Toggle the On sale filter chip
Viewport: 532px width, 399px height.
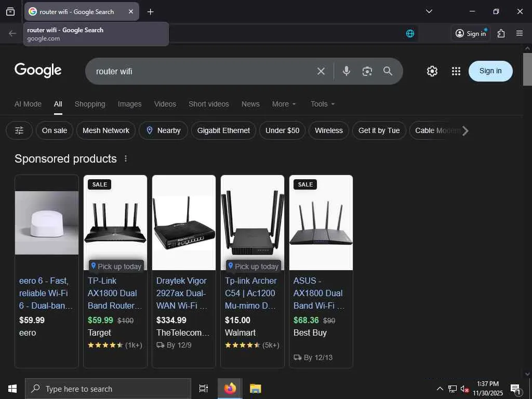54,130
